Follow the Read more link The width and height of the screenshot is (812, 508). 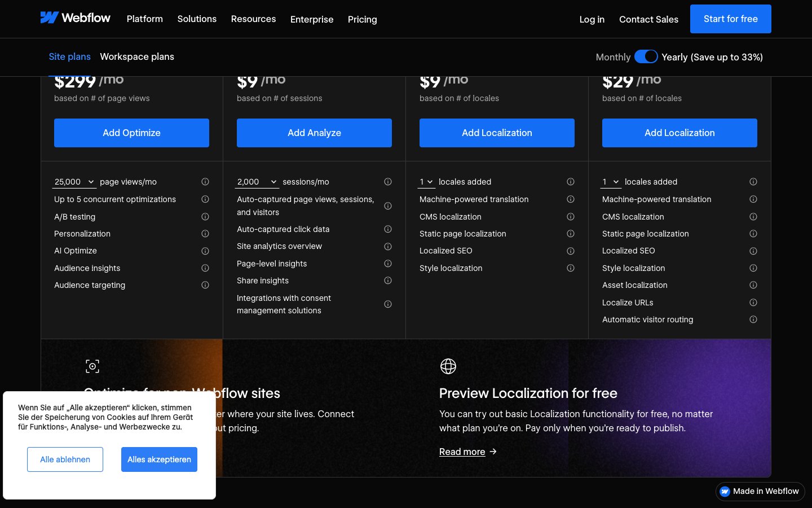(x=462, y=452)
